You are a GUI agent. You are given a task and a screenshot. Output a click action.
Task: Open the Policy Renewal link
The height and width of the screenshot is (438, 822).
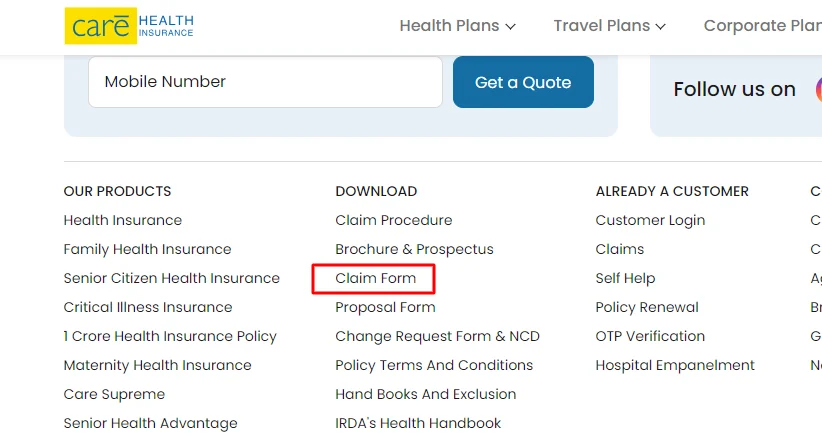point(647,307)
